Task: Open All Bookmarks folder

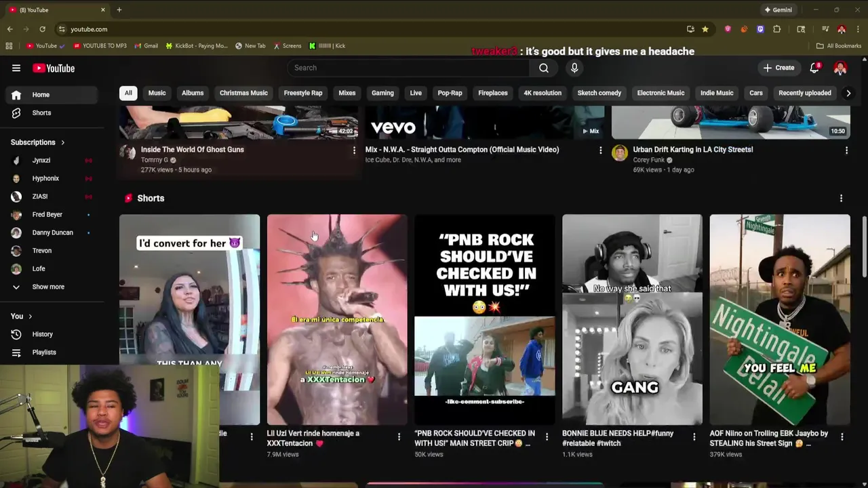Action: [x=839, y=46]
